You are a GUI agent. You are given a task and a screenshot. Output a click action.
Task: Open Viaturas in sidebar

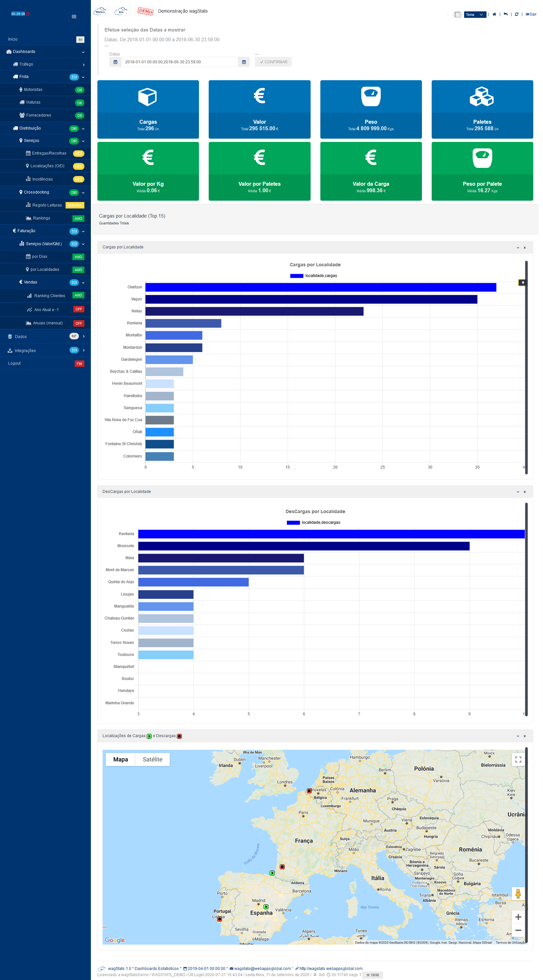coord(45,102)
